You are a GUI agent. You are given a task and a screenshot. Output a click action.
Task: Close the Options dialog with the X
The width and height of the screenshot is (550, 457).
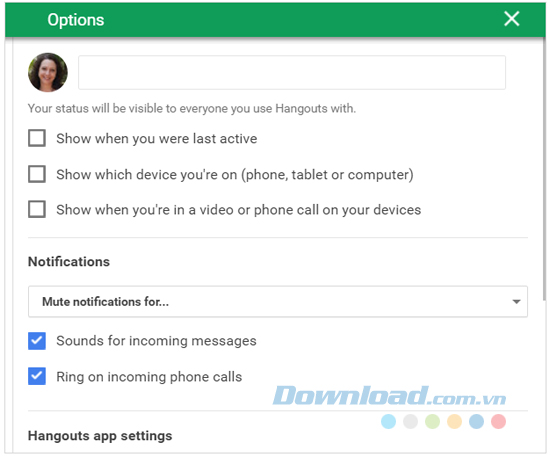[511, 19]
